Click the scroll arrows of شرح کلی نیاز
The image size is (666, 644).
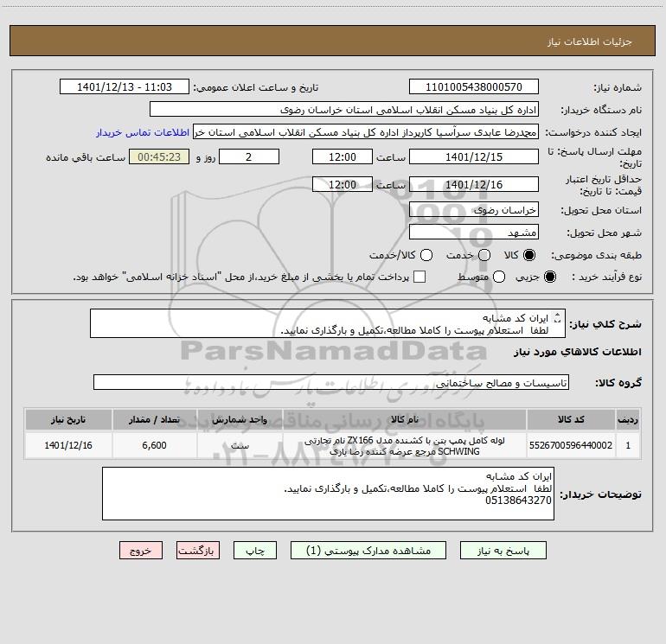tap(558, 317)
